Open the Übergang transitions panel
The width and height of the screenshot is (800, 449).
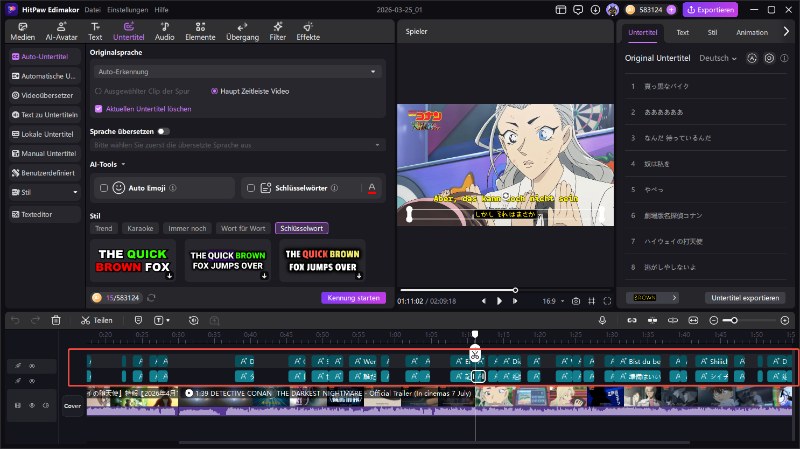click(x=242, y=31)
